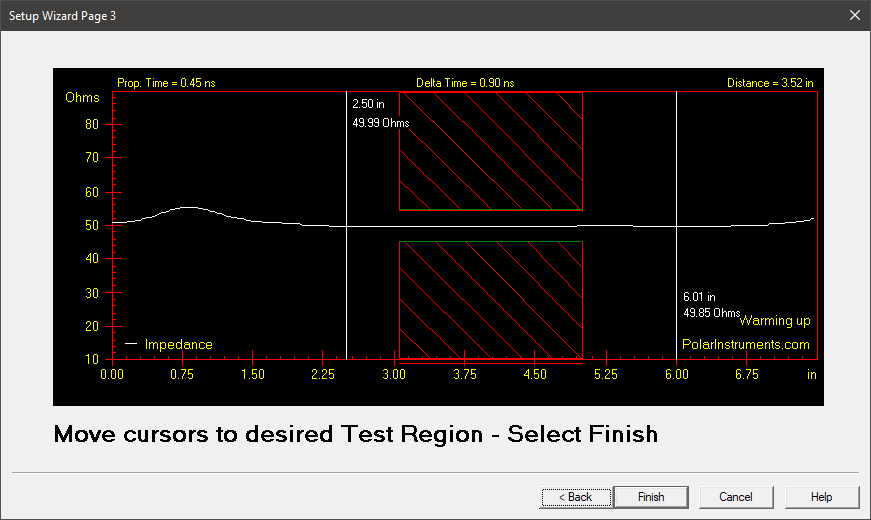Click the 'Warming up' status text
Image resolution: width=871 pixels, height=520 pixels.
775,321
